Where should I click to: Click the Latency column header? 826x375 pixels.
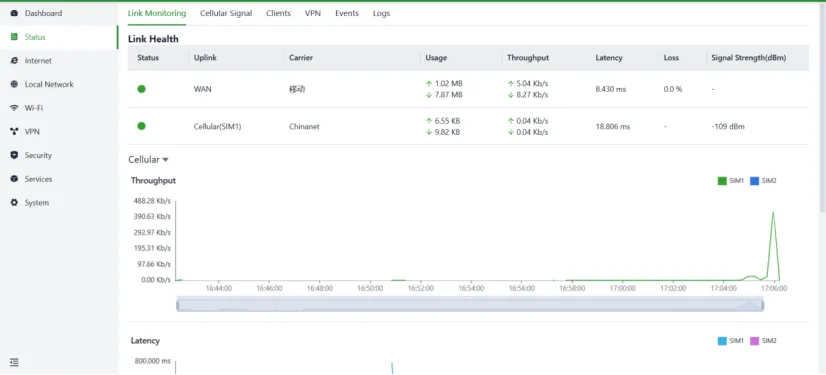609,58
